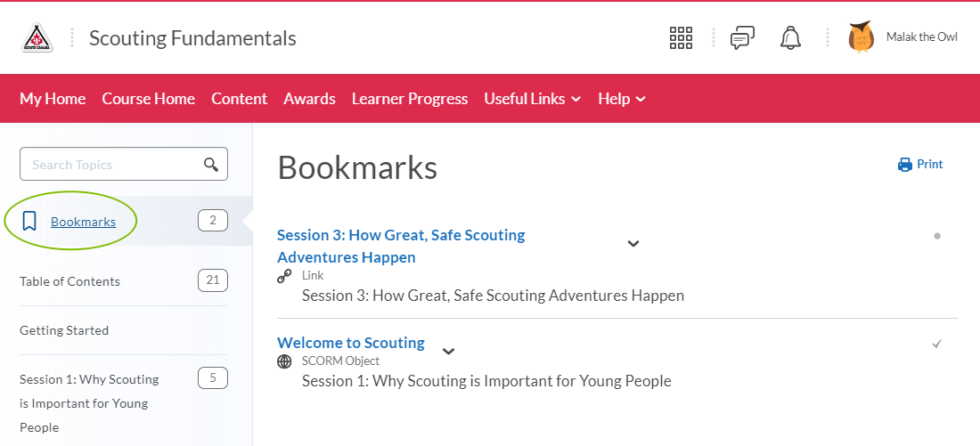Click the Scouts Canada logo
Image resolution: width=980 pixels, height=446 pixels.
point(37,38)
